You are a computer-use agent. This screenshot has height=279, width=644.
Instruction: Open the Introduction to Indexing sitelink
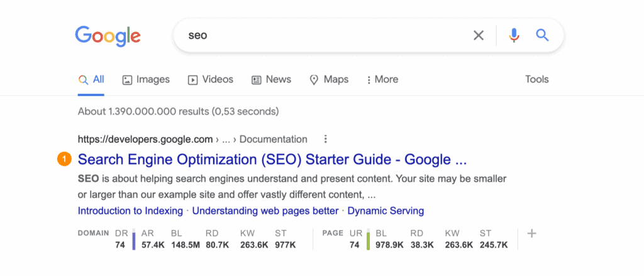click(x=130, y=211)
